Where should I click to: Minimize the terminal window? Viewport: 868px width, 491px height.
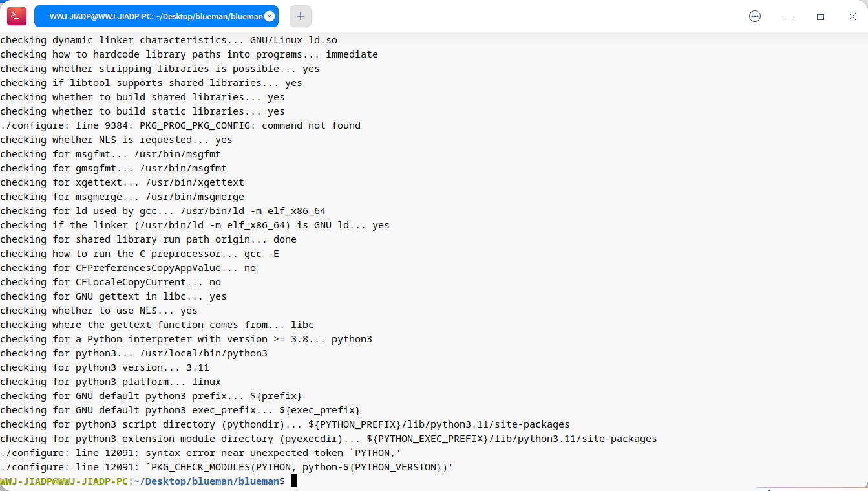[789, 17]
